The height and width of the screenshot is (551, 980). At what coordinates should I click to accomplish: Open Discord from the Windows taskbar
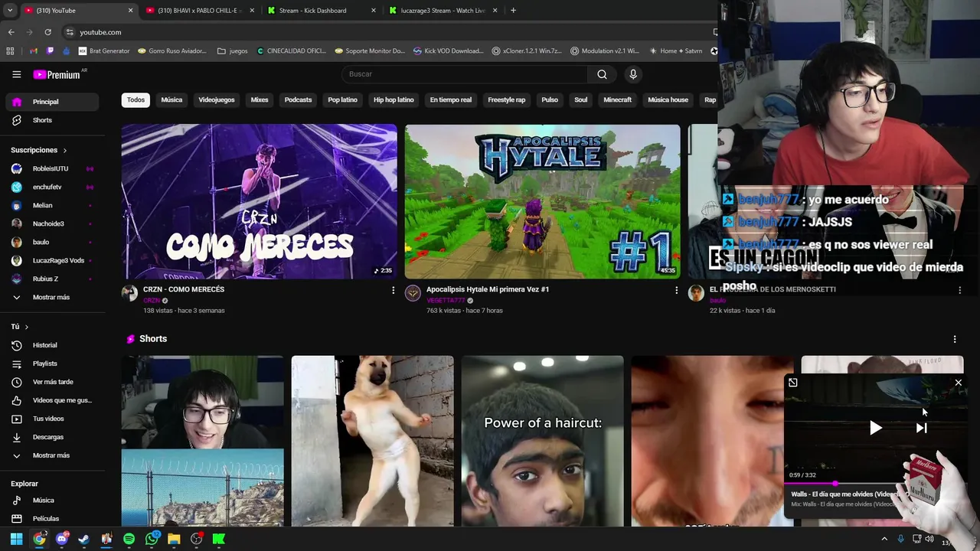click(x=61, y=540)
